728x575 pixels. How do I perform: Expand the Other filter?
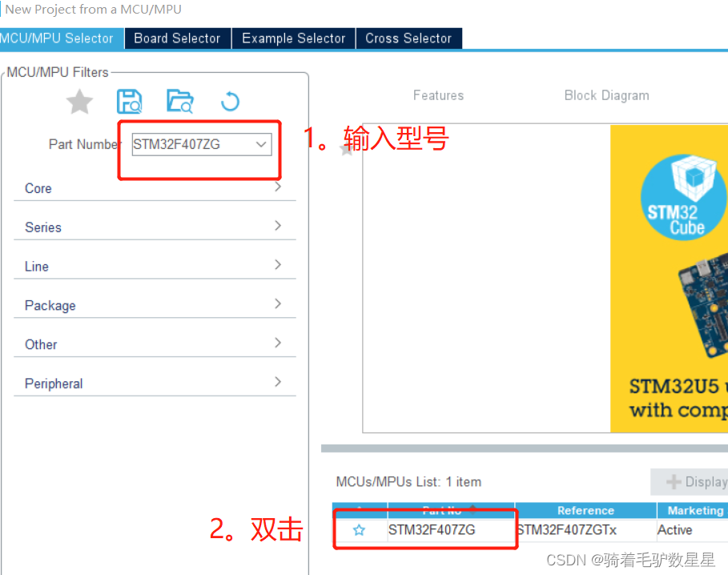pos(155,344)
